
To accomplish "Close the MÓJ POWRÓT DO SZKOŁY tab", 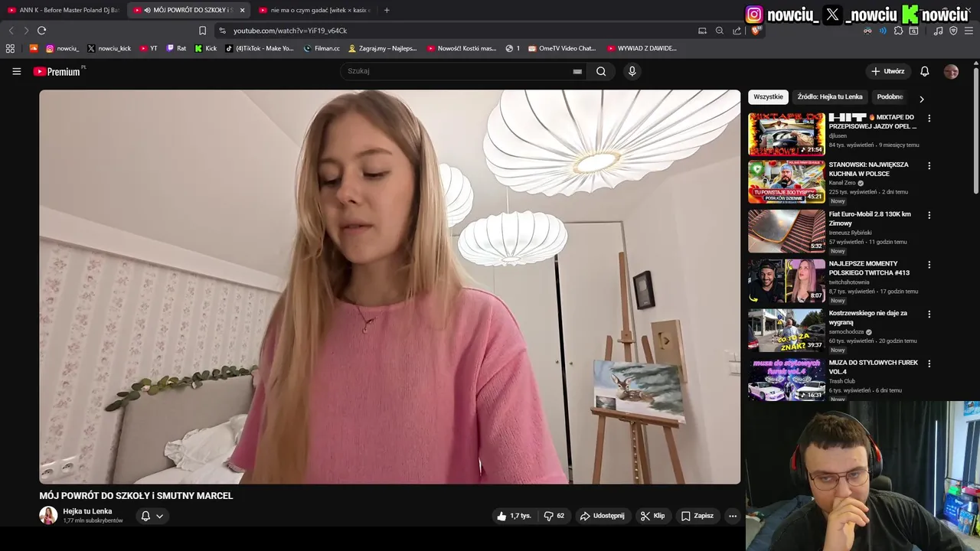I will tap(242, 10).
